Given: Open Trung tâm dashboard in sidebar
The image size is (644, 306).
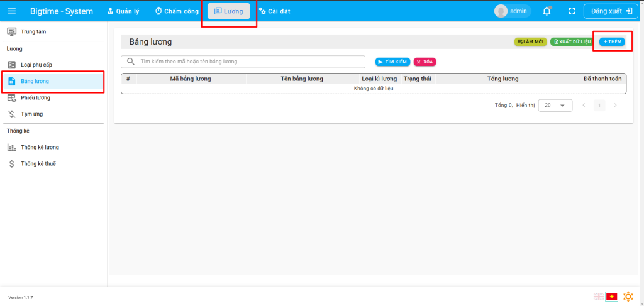Looking at the screenshot, I should point(33,31).
